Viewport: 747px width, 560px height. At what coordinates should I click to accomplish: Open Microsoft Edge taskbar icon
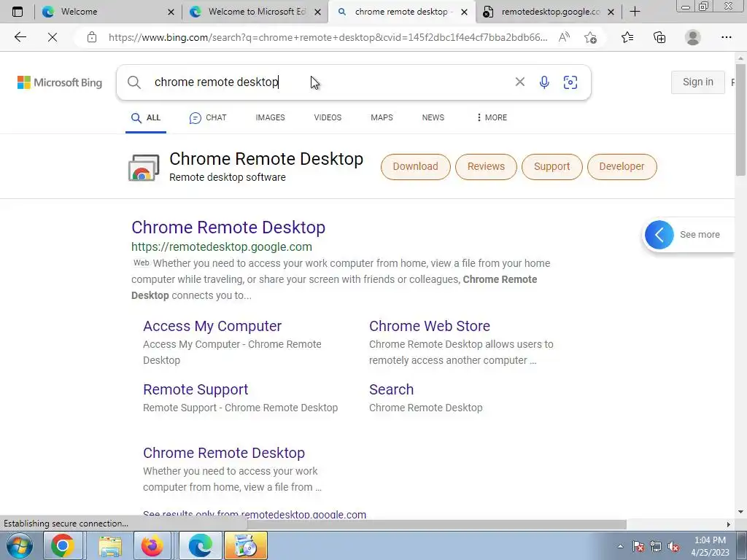click(200, 545)
